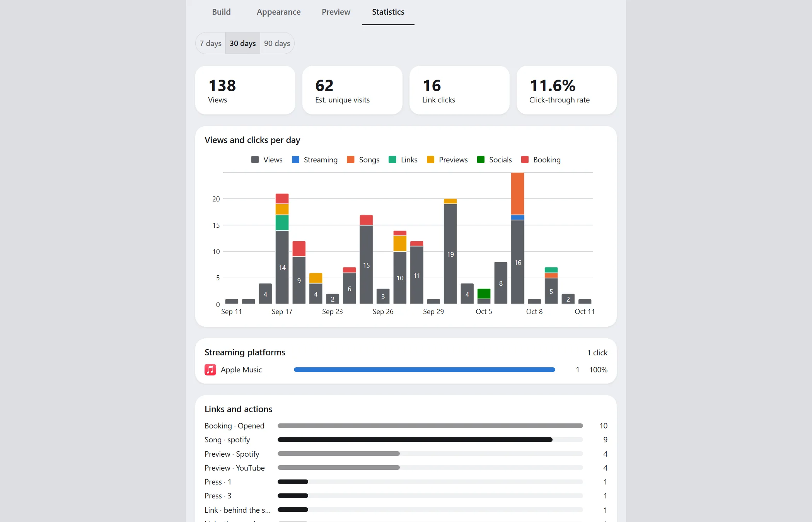Click the Preview · YouTube row label

tap(235, 468)
